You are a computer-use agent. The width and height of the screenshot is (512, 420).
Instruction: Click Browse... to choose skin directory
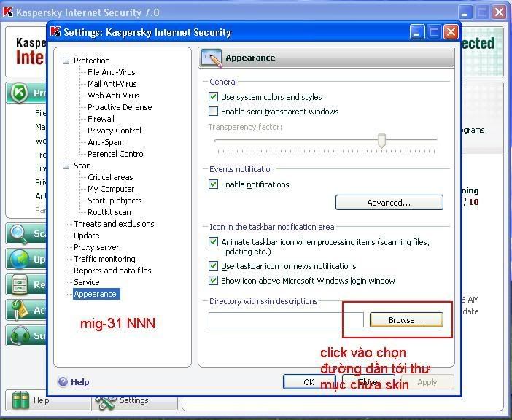pyautogui.click(x=406, y=320)
